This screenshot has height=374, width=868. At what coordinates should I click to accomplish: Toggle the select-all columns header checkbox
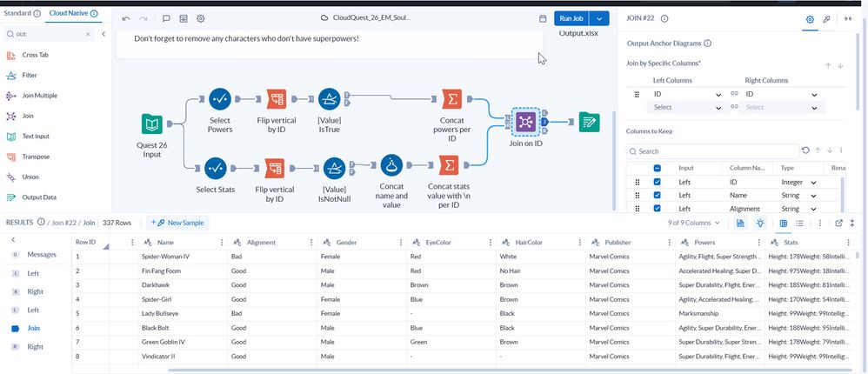[657, 168]
